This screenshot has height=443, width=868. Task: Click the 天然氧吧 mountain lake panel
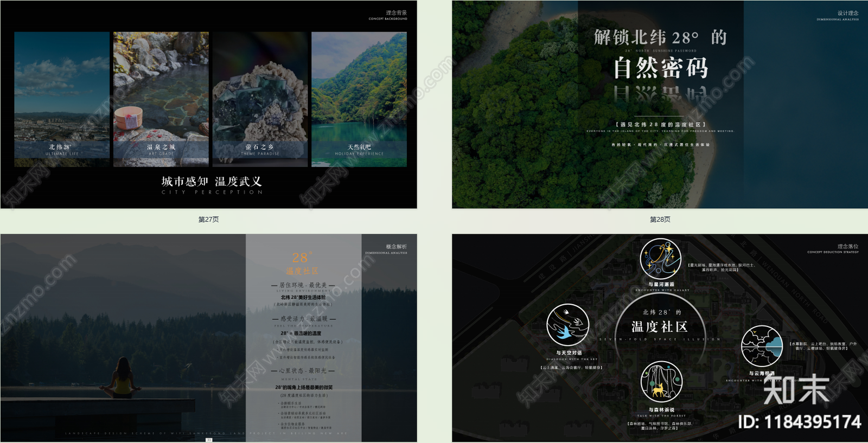359,99
